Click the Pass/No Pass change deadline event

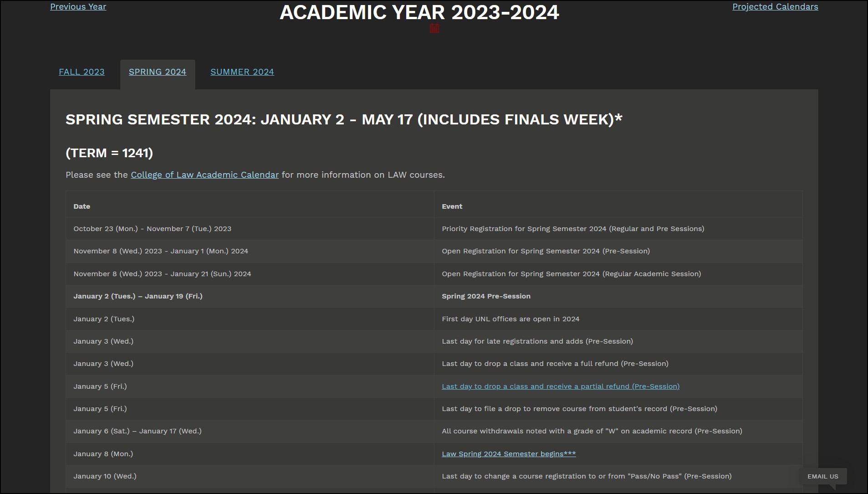point(586,476)
